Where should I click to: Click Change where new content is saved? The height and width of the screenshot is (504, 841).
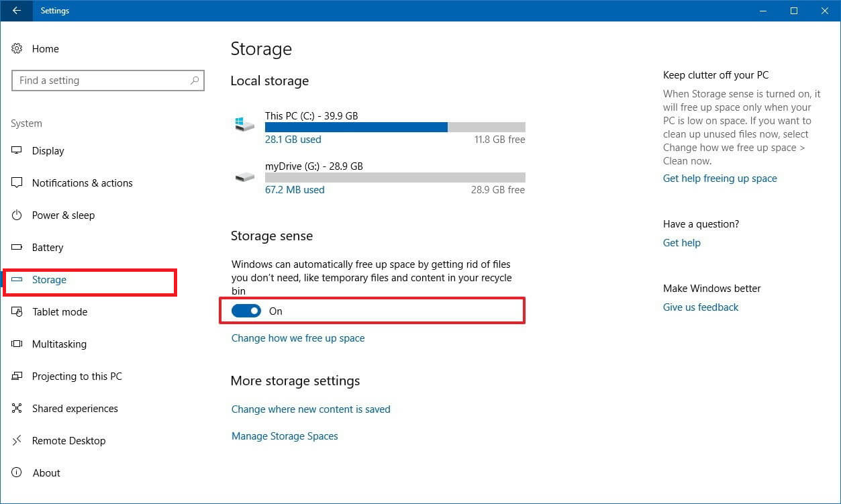(x=311, y=409)
